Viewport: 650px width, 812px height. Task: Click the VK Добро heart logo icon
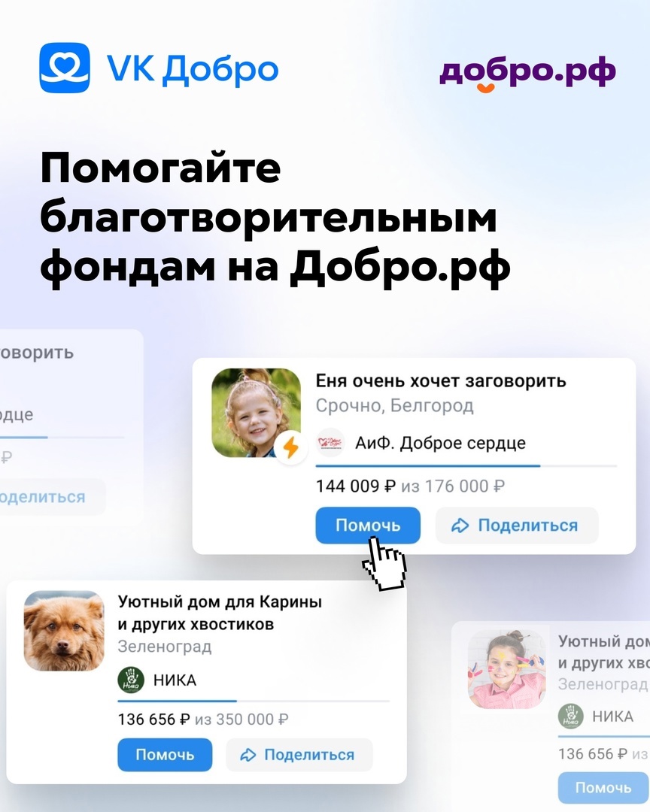click(x=64, y=68)
